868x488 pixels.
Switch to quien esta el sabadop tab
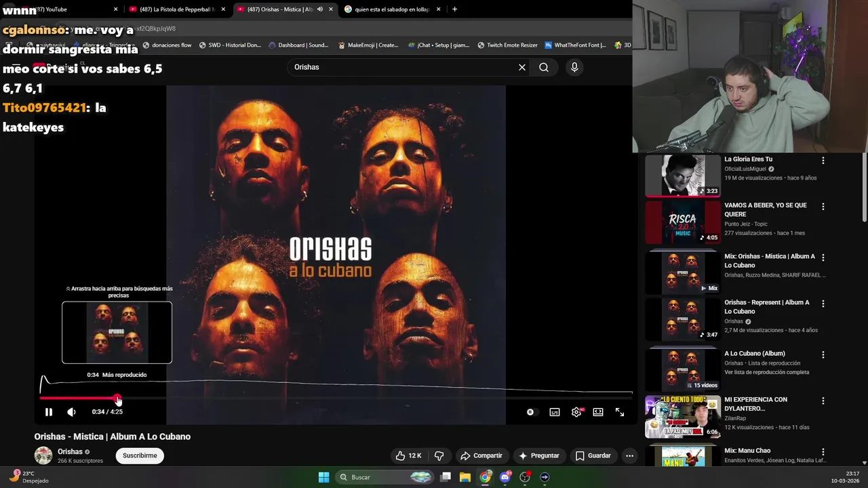click(393, 9)
